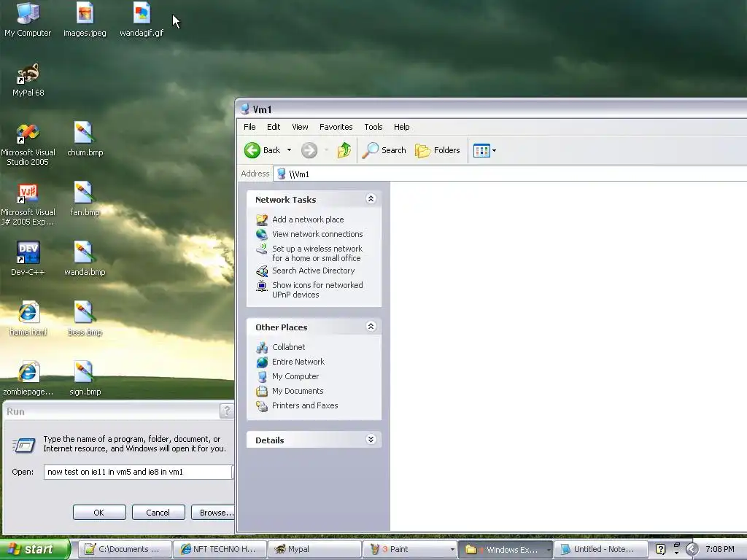The width and height of the screenshot is (747, 560).
Task: Select the MyPal 68 shortcut icon
Action: click(x=28, y=79)
